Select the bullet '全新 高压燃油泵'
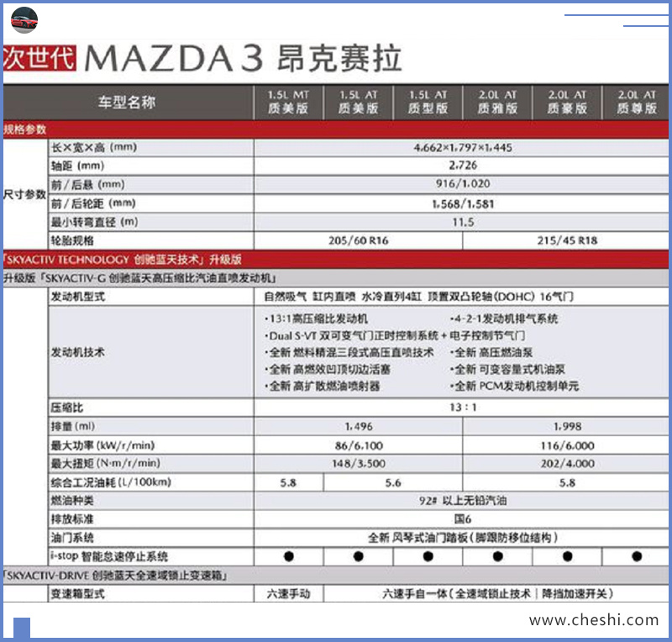This screenshot has width=672, height=642. pyautogui.click(x=491, y=353)
